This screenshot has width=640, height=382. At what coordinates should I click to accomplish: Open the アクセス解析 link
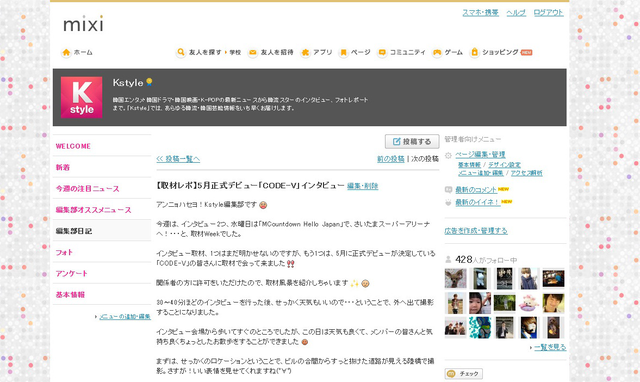(527, 173)
